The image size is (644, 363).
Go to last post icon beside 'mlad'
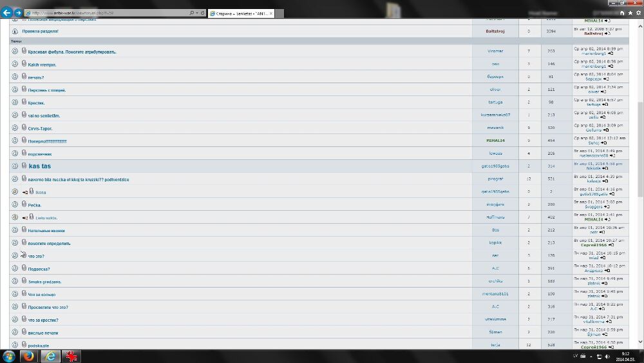pyautogui.click(x=603, y=258)
